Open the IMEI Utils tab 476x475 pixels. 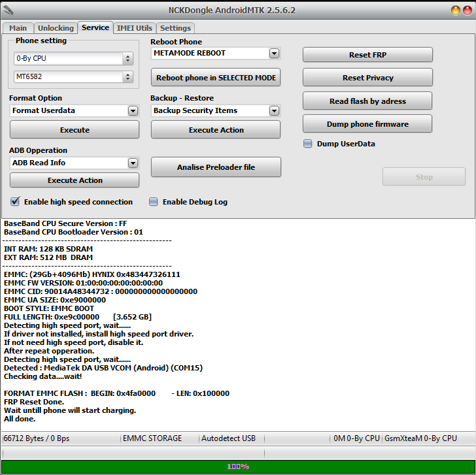(135, 28)
